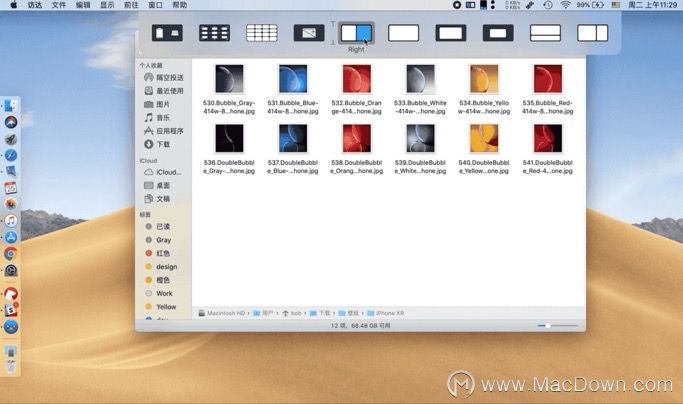Open iTunes from the Dock
The width and height of the screenshot is (683, 404).
(11, 221)
